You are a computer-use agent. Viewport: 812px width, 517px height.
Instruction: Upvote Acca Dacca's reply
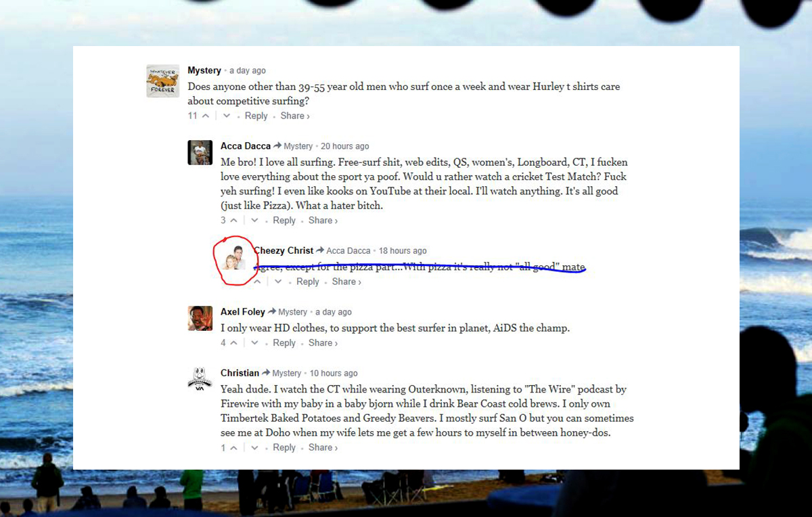233,221
